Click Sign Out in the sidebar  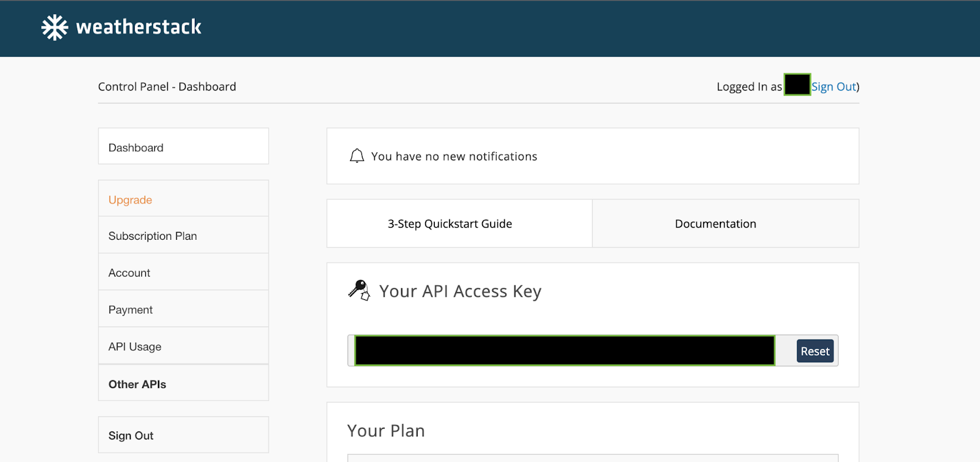pos(183,435)
